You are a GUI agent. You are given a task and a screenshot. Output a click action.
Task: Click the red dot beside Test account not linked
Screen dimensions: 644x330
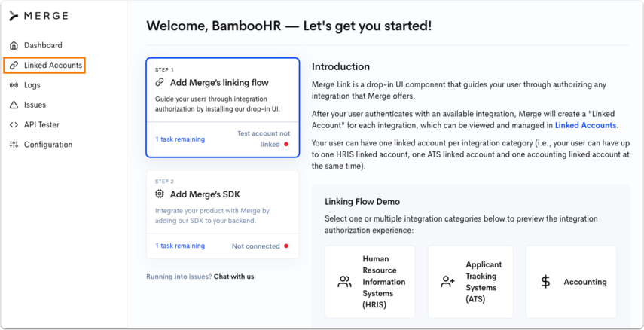(286, 145)
